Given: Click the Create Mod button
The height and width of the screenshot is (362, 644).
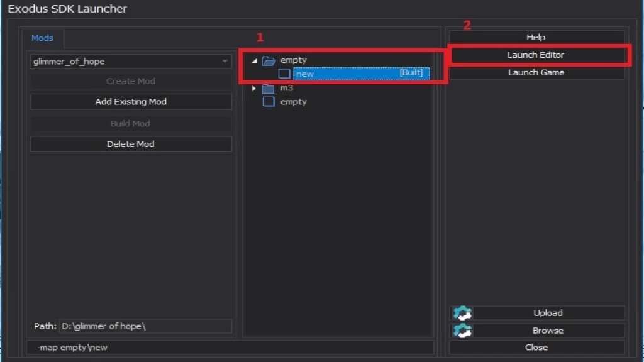Looking at the screenshot, I should 131,81.
